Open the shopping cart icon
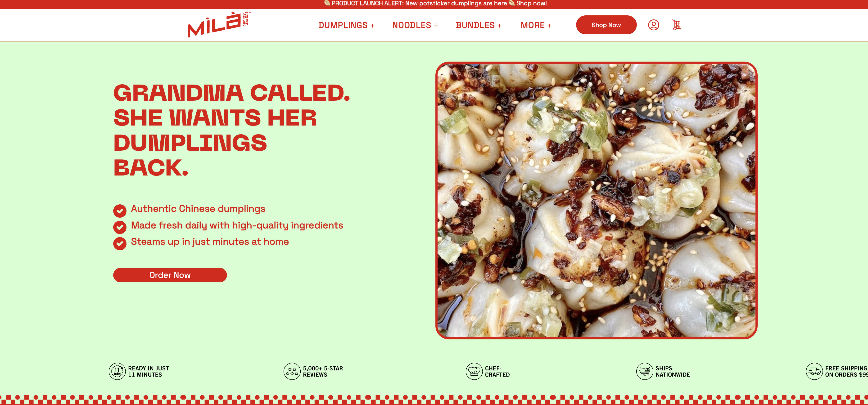The height and width of the screenshot is (405, 868). [x=677, y=25]
